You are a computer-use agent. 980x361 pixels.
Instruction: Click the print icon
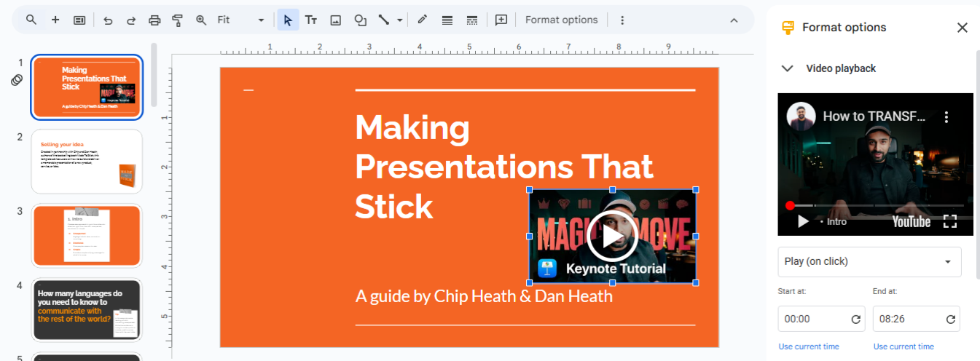pyautogui.click(x=154, y=20)
